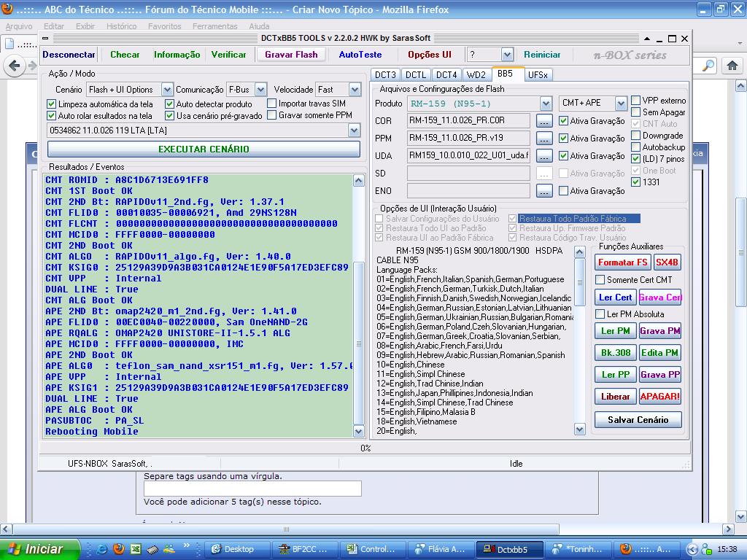This screenshot has width=747, height=560.
Task: Click the Ler PP button
Action: click(x=615, y=375)
